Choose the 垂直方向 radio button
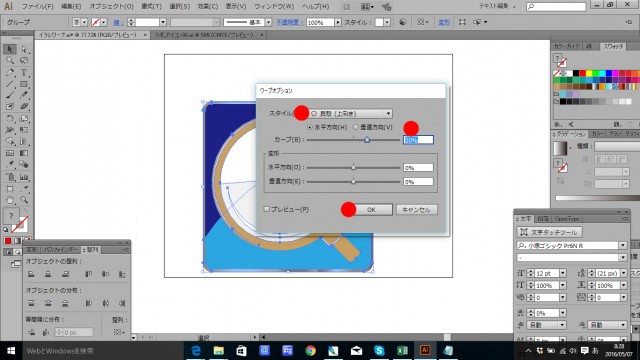The height and width of the screenshot is (360, 640). tap(356, 127)
